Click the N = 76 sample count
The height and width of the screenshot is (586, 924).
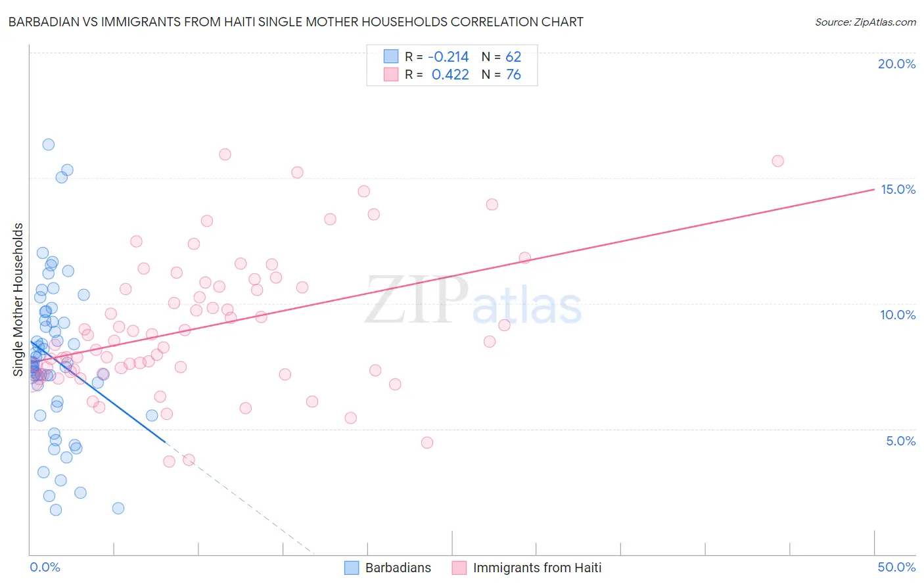[x=501, y=74]
